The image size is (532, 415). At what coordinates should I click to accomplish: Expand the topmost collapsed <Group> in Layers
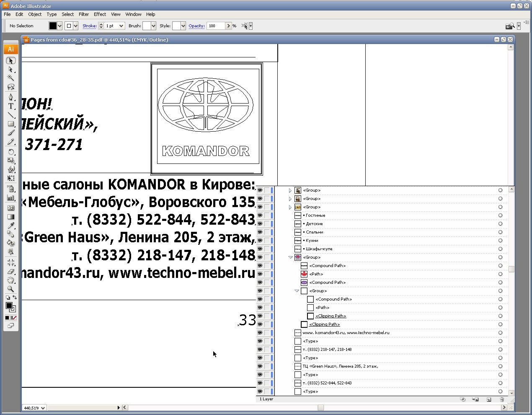[290, 190]
